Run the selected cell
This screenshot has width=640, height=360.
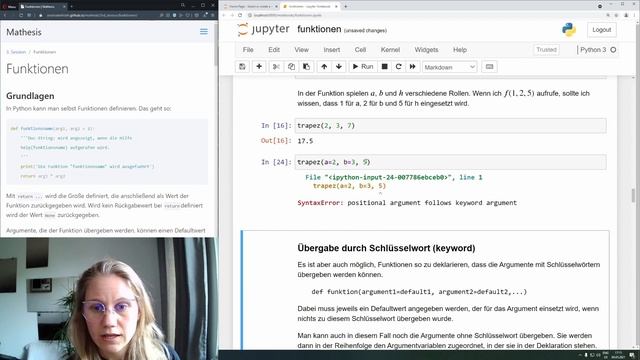point(363,67)
